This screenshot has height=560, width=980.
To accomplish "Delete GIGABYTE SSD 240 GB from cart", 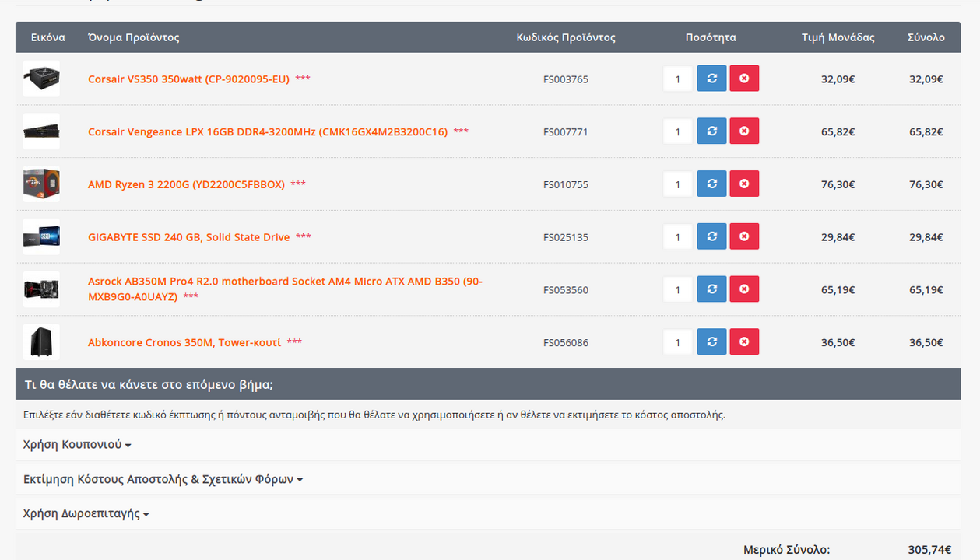I will [x=744, y=236].
